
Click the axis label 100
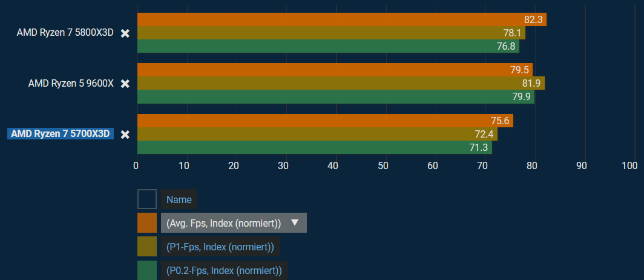pyautogui.click(x=629, y=165)
